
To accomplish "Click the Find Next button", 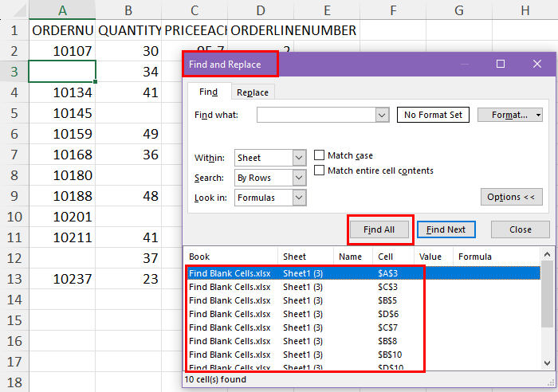I will tap(446, 229).
